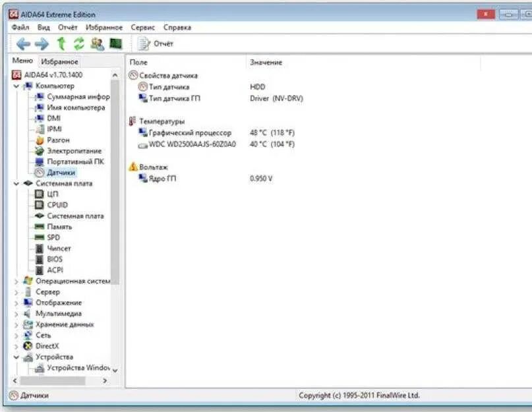This screenshot has width=532, height=412.
Task: Expand the DirectX tree node
Action: coord(16,347)
